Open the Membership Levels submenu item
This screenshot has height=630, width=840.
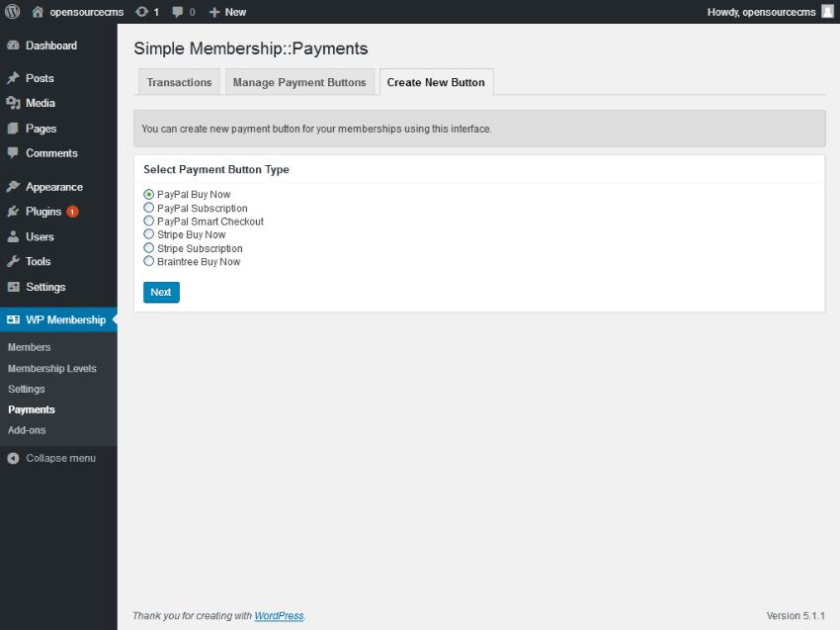52,368
